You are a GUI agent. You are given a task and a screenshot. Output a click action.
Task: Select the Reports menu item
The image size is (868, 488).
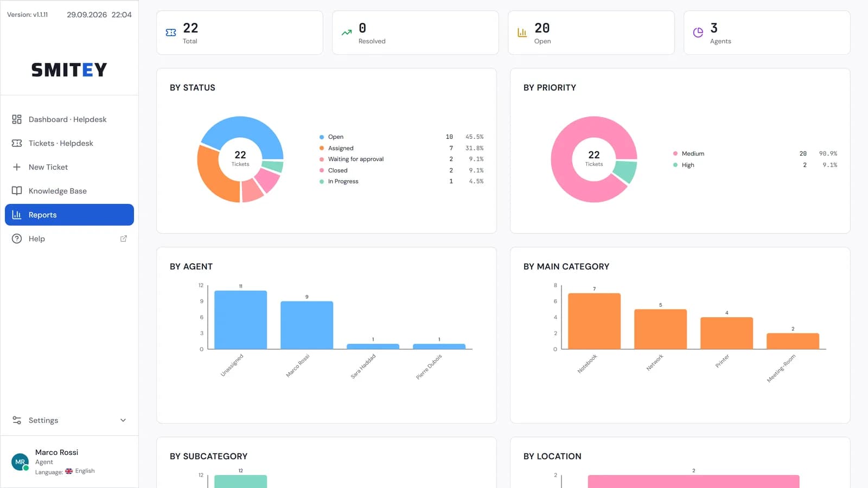69,215
